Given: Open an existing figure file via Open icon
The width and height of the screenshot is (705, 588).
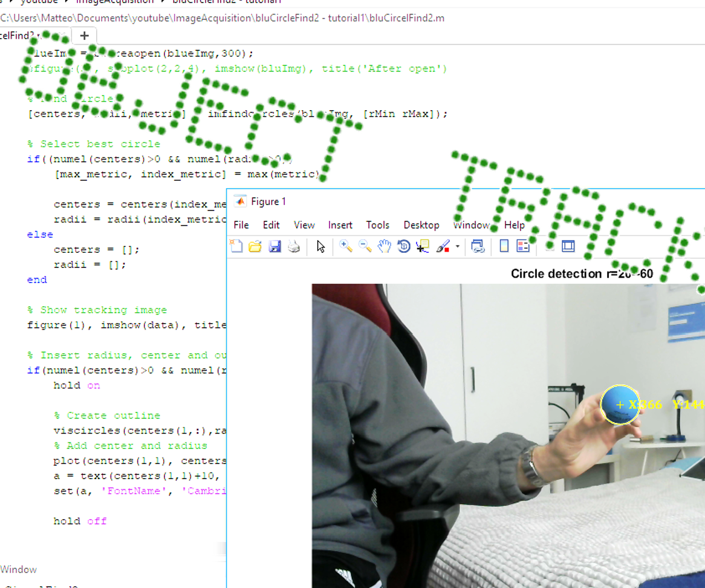Looking at the screenshot, I should click(x=255, y=246).
